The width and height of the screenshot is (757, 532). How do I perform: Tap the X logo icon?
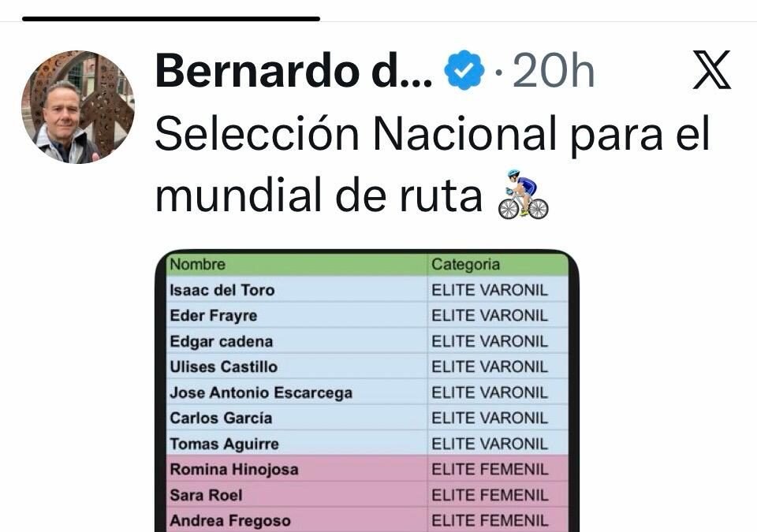tap(711, 69)
